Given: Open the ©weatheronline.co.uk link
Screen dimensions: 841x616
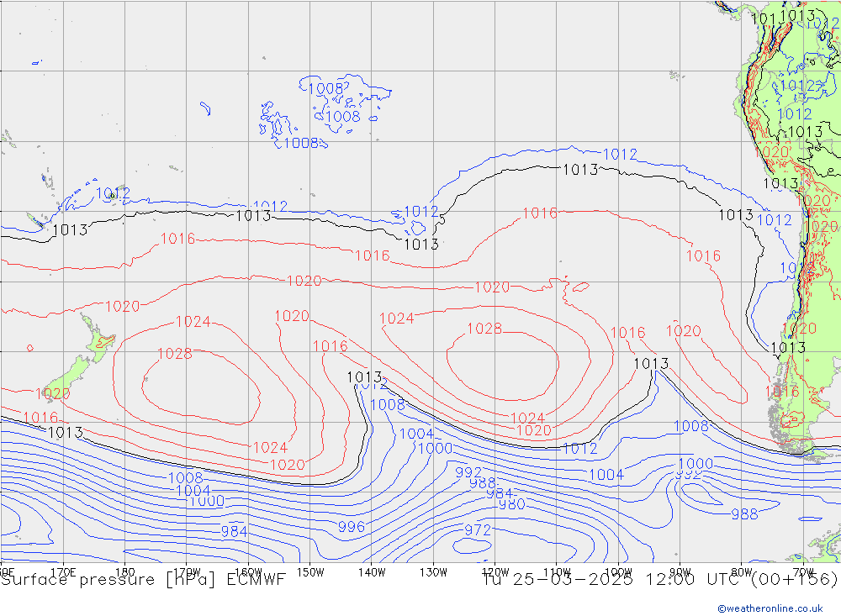Looking at the screenshot, I should (770, 608).
